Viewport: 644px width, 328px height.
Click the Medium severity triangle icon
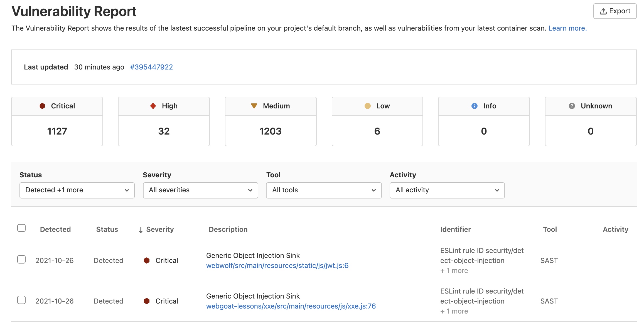254,106
